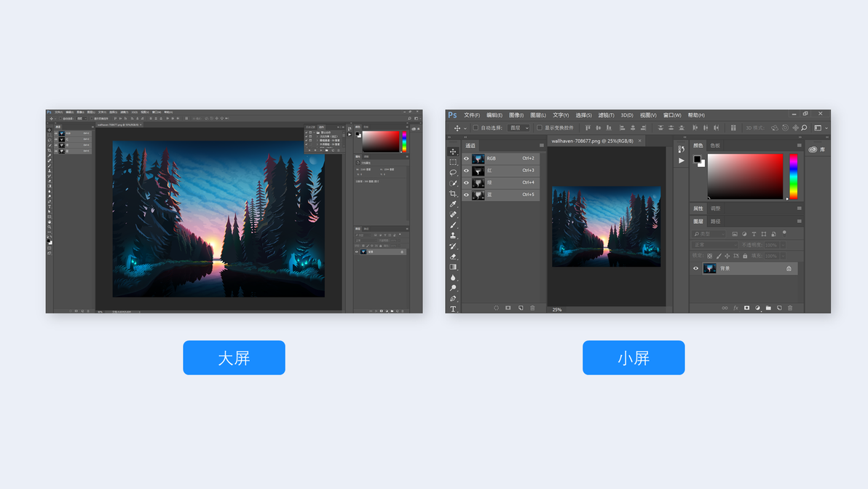Select Brush tool in small-screen window

[x=454, y=225]
